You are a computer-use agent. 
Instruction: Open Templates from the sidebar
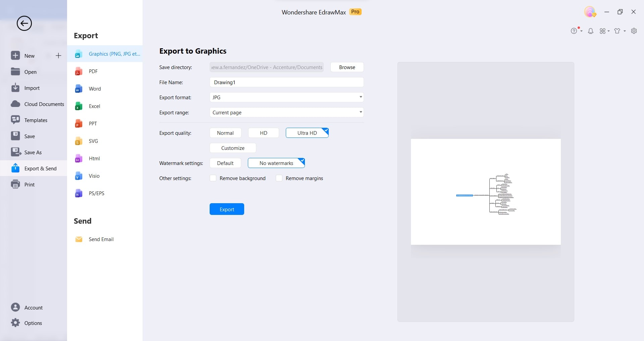[34, 120]
